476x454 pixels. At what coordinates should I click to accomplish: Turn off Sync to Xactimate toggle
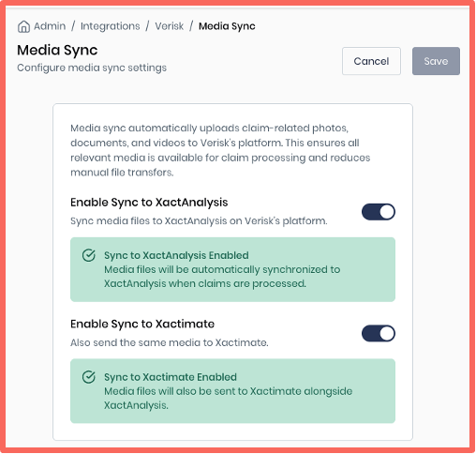point(379,333)
